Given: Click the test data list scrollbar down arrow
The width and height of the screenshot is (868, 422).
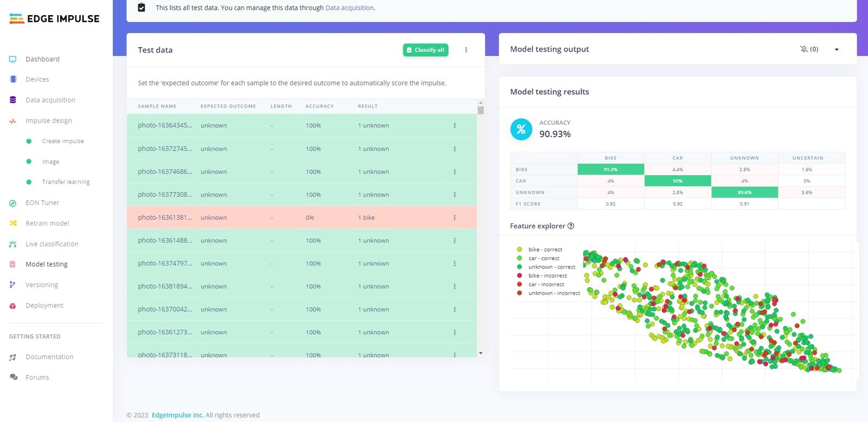Looking at the screenshot, I should 481,353.
